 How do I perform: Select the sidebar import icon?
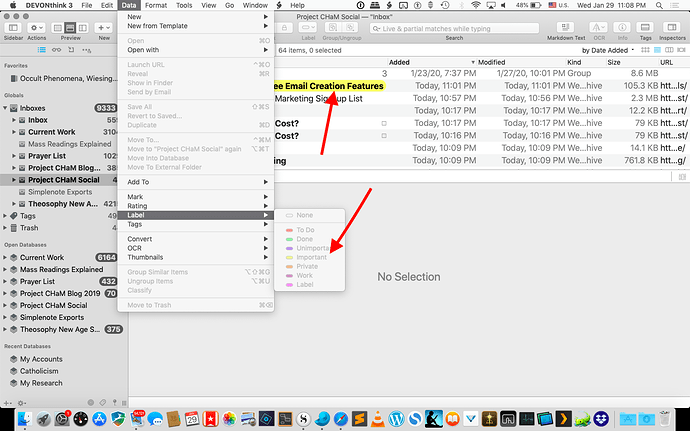click(x=71, y=50)
